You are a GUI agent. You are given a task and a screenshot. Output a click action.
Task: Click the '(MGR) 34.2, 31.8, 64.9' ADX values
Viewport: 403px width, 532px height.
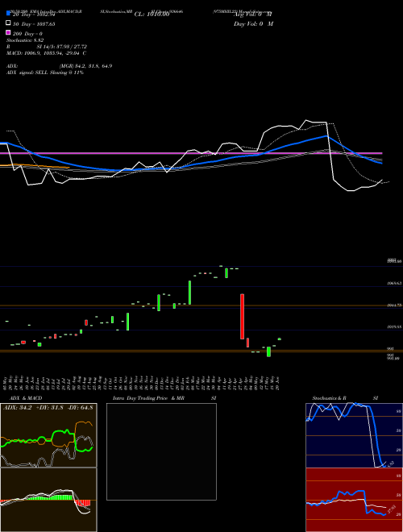coord(85,66)
